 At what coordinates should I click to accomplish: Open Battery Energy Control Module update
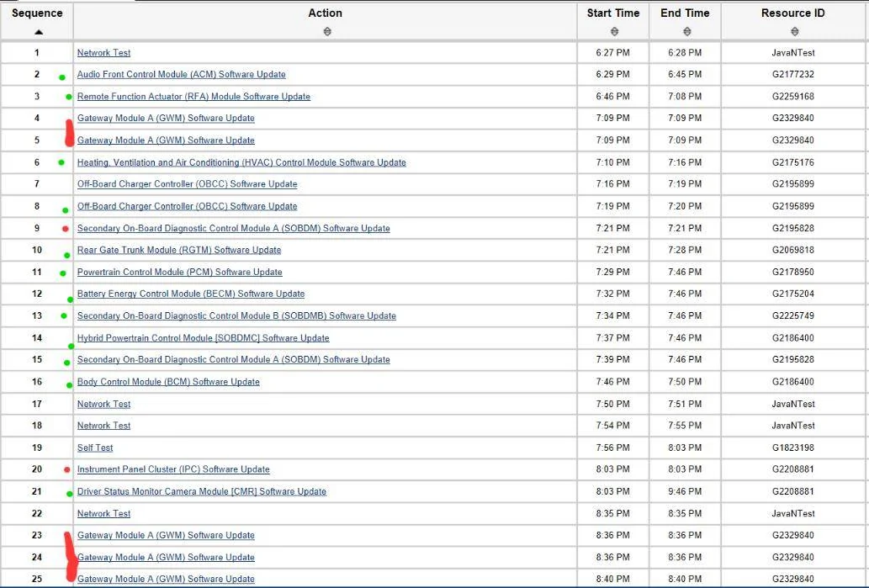[x=191, y=294]
